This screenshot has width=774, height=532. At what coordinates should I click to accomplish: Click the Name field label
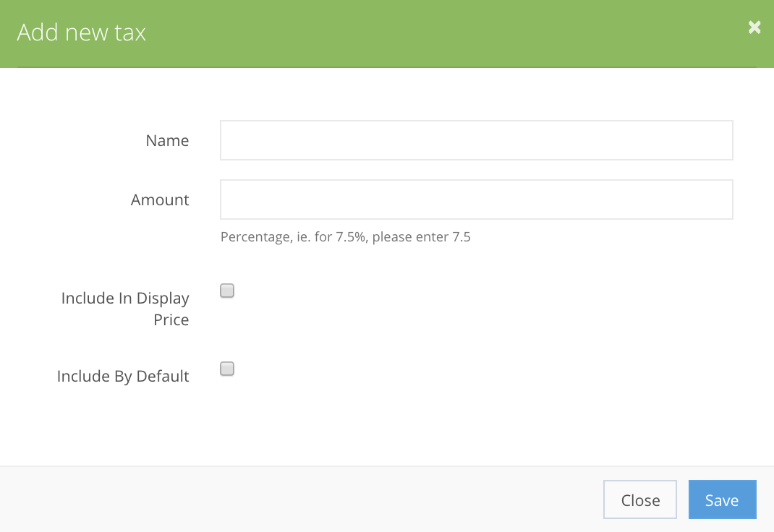pos(167,140)
